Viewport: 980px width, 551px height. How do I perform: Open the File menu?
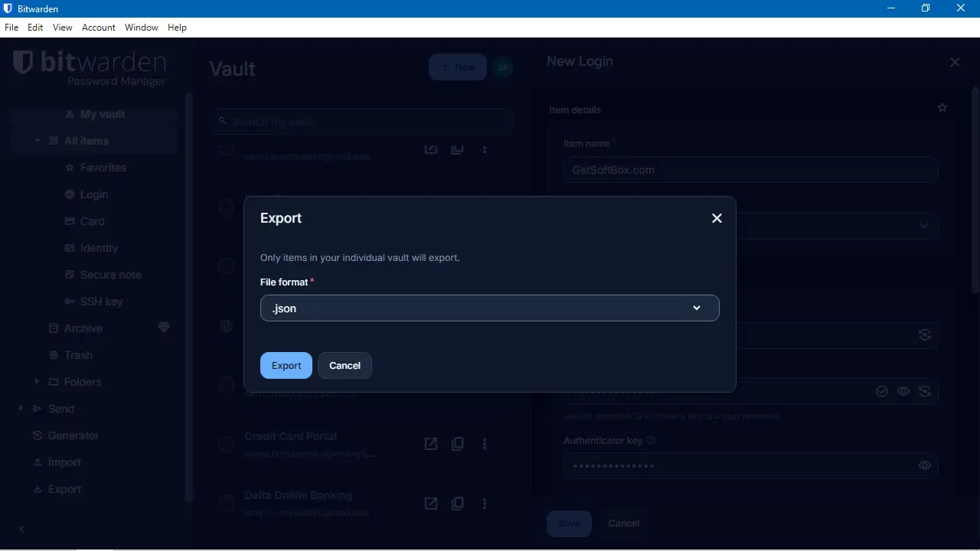11,28
